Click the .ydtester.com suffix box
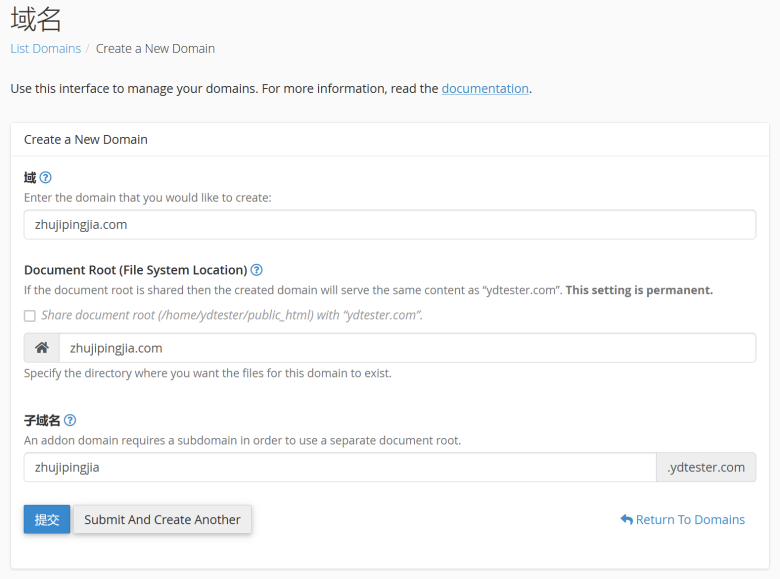Viewport: 780px width, 579px height. [706, 467]
